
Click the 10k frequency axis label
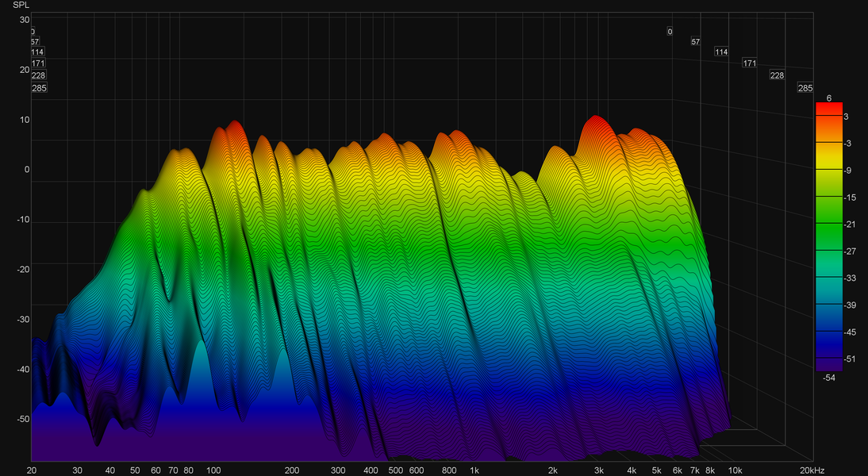tap(735, 470)
